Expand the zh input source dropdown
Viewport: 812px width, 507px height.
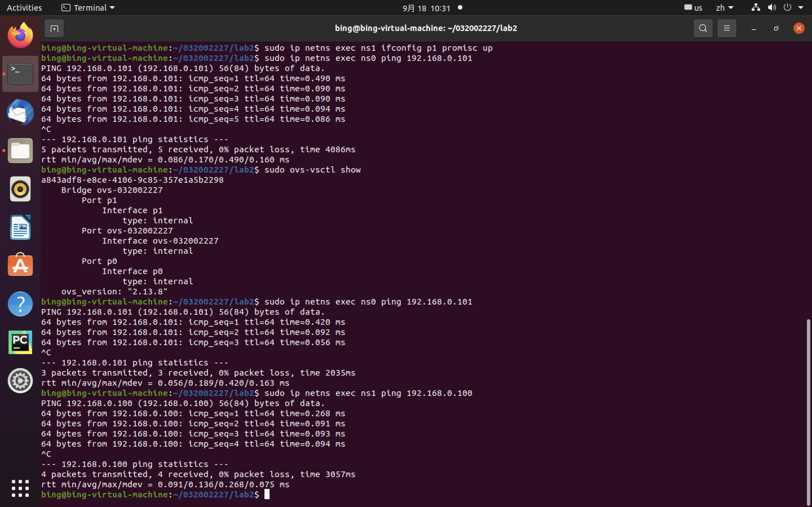pos(725,8)
